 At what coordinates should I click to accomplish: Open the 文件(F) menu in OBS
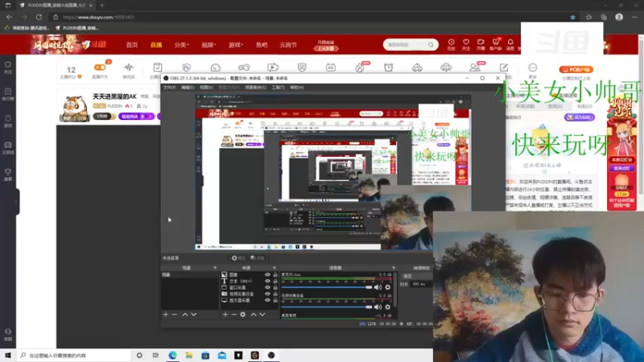click(x=170, y=88)
